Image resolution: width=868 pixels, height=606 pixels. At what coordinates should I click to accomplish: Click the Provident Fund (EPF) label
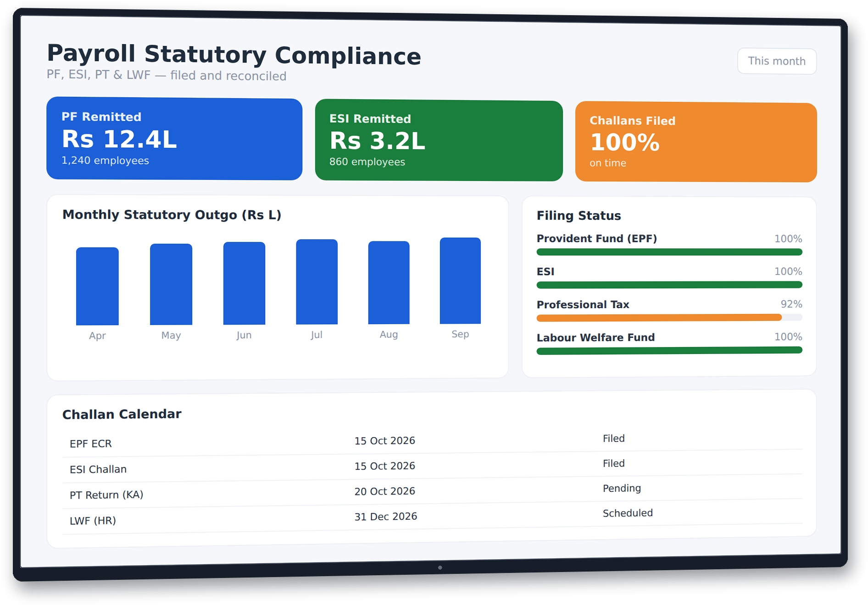coord(597,239)
